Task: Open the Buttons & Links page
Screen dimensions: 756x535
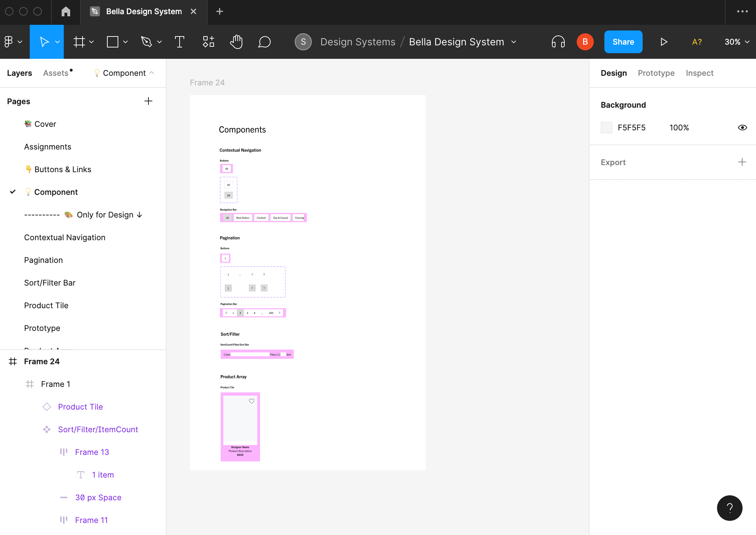Action: pyautogui.click(x=58, y=169)
